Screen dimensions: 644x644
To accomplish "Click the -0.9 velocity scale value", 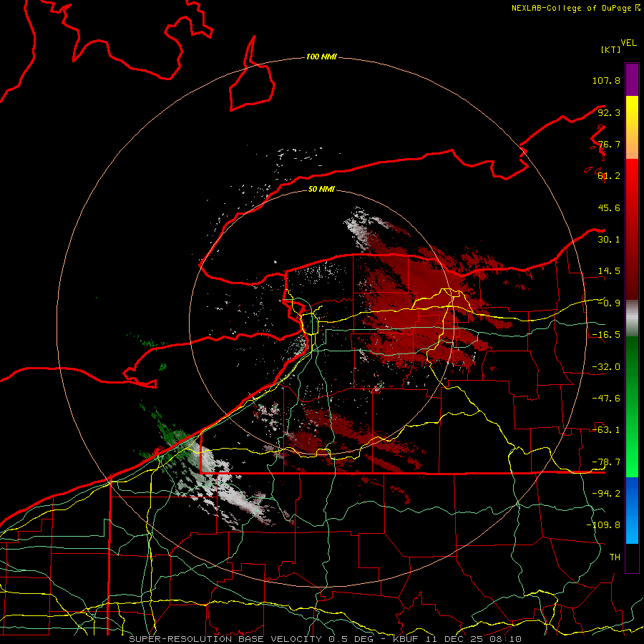I will [609, 303].
